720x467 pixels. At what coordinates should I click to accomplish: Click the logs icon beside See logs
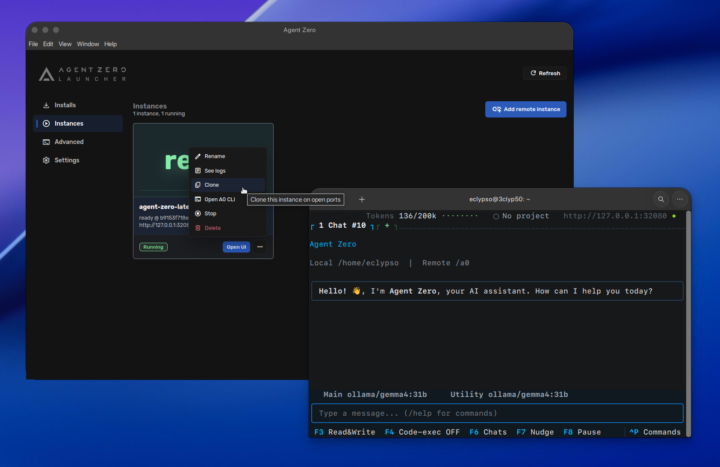tap(198, 170)
